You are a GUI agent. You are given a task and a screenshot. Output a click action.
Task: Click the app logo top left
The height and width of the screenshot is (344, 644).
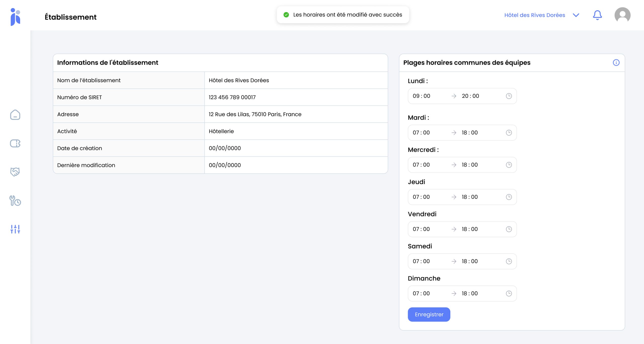pos(15,17)
